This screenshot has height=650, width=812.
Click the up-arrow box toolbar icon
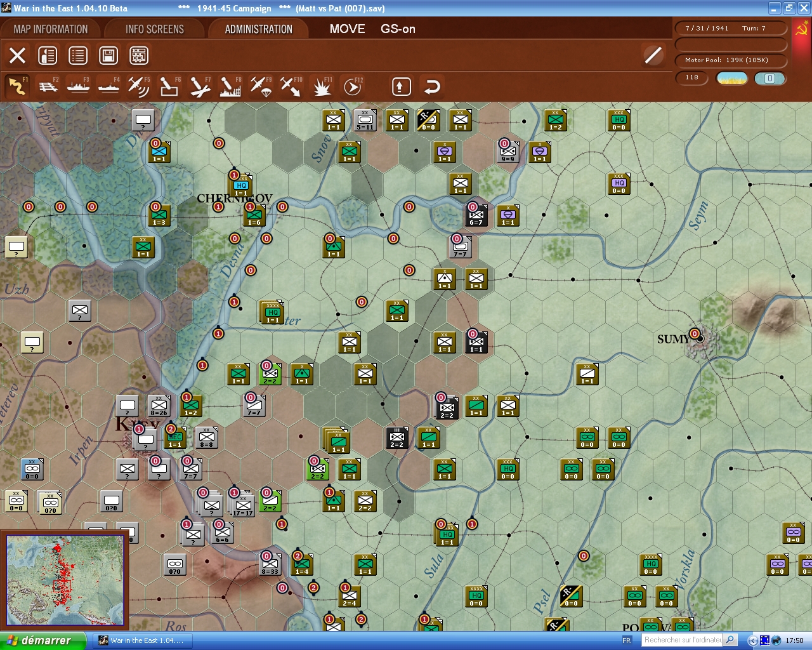402,86
